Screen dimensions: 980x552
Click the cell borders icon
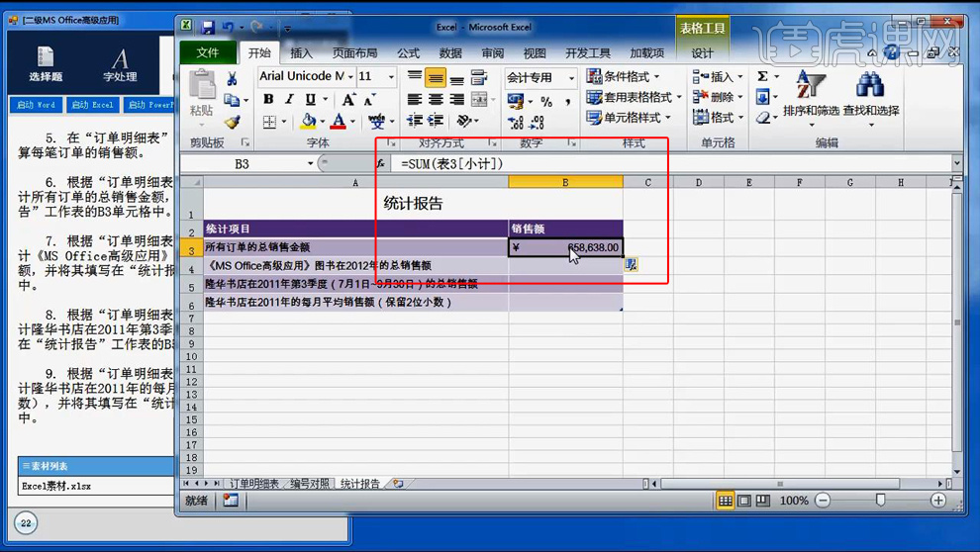pyautogui.click(x=269, y=121)
